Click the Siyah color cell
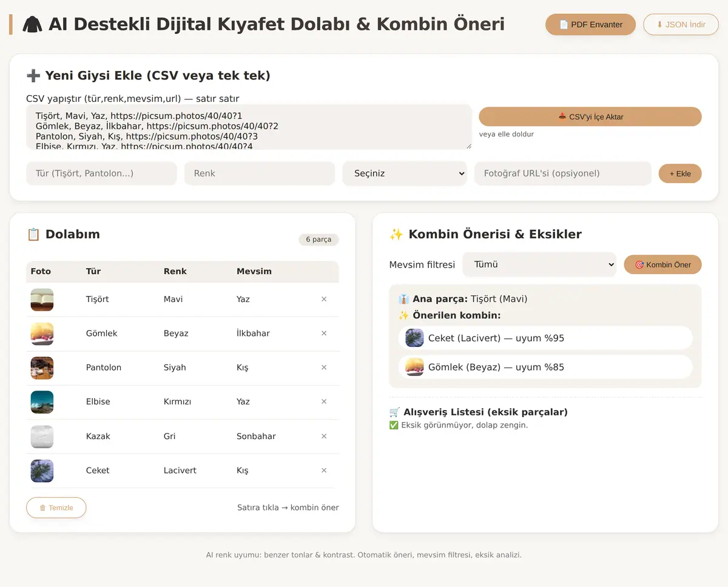Image resolution: width=728 pixels, height=587 pixels. click(175, 367)
